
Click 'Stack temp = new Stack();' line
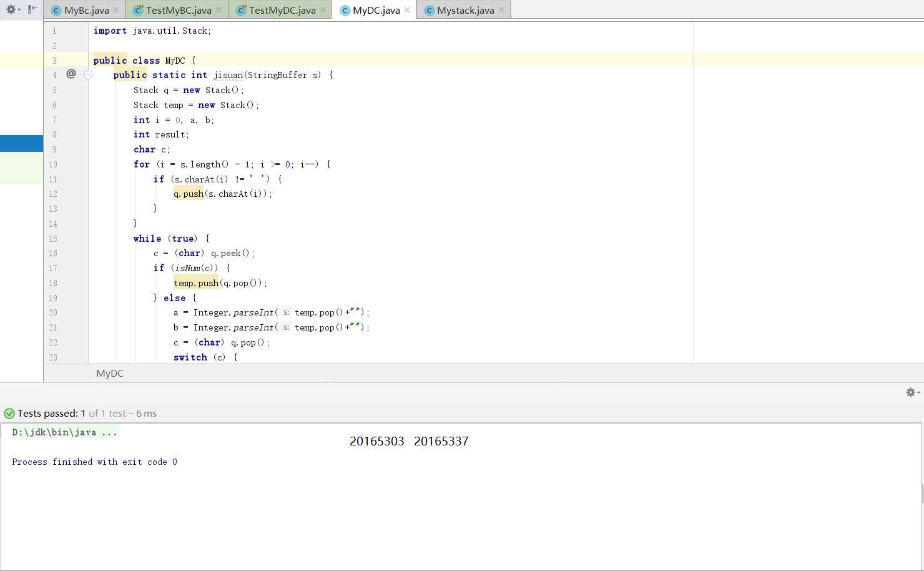[x=196, y=105]
